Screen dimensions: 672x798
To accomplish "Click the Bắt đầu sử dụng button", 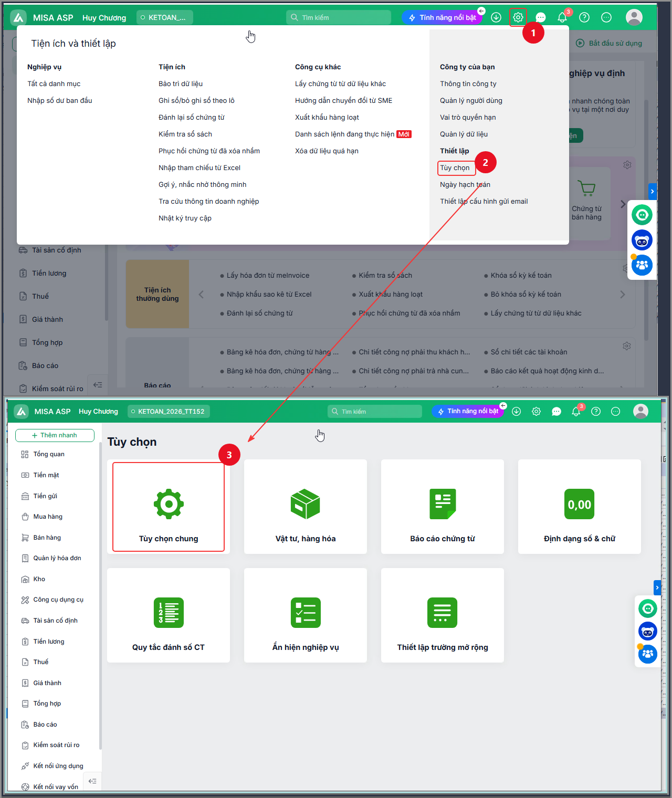I will tap(609, 43).
